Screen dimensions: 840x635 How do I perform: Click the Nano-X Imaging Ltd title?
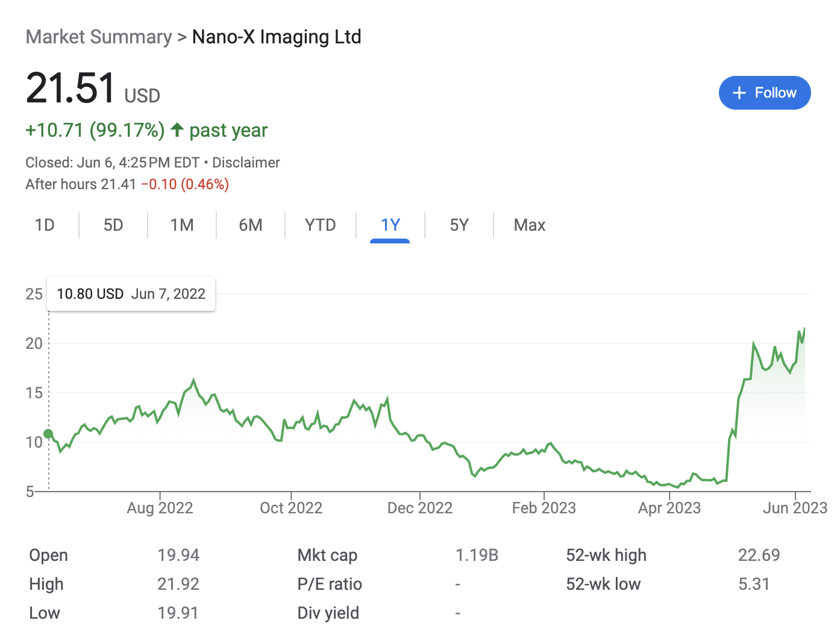tap(277, 37)
